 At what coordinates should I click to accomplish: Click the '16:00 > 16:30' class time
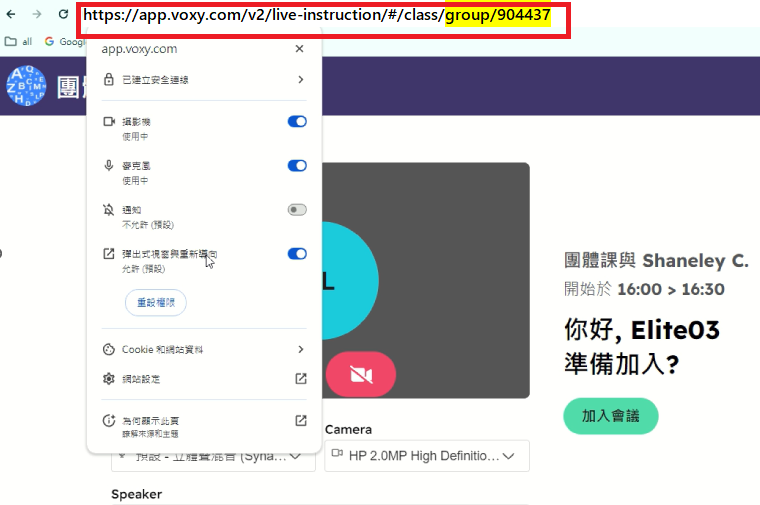671,289
